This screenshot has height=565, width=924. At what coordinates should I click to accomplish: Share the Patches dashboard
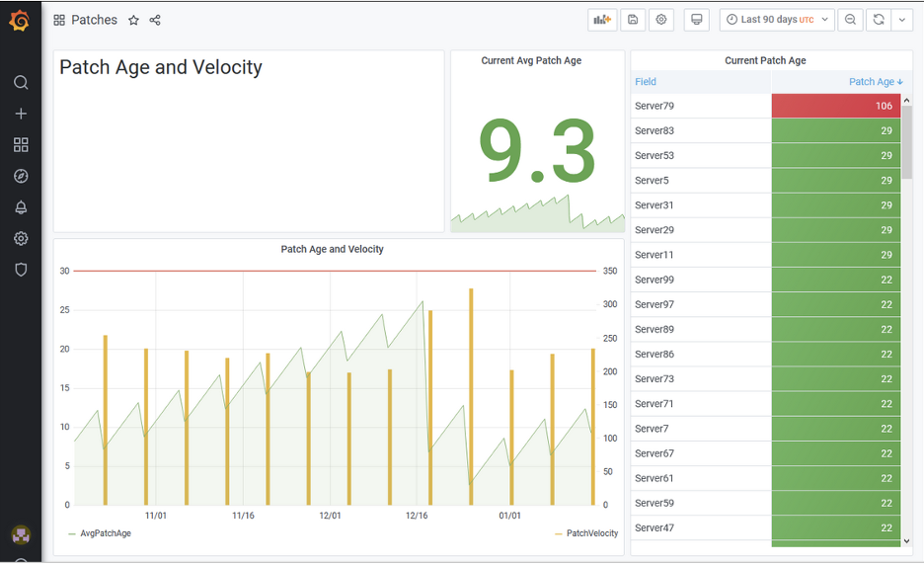155,20
